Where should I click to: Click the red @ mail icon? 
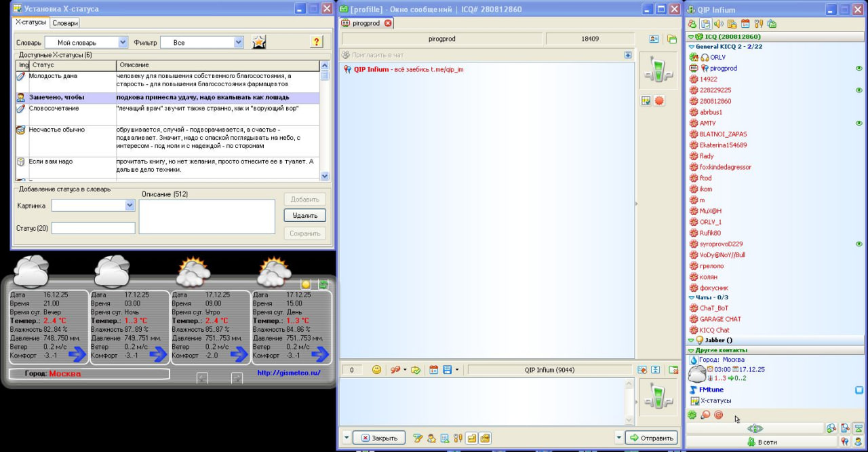718,415
